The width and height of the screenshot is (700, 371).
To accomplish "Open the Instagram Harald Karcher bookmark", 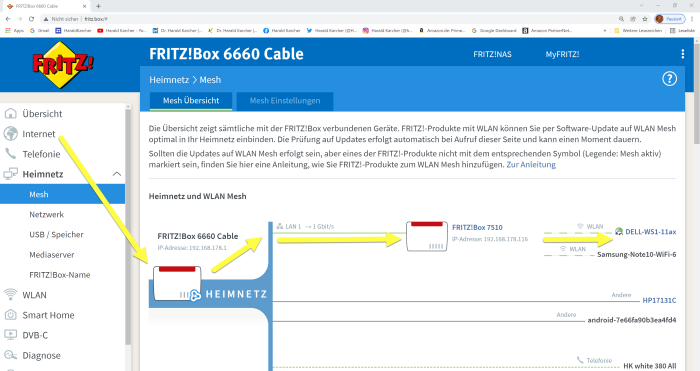I will coord(387,30).
